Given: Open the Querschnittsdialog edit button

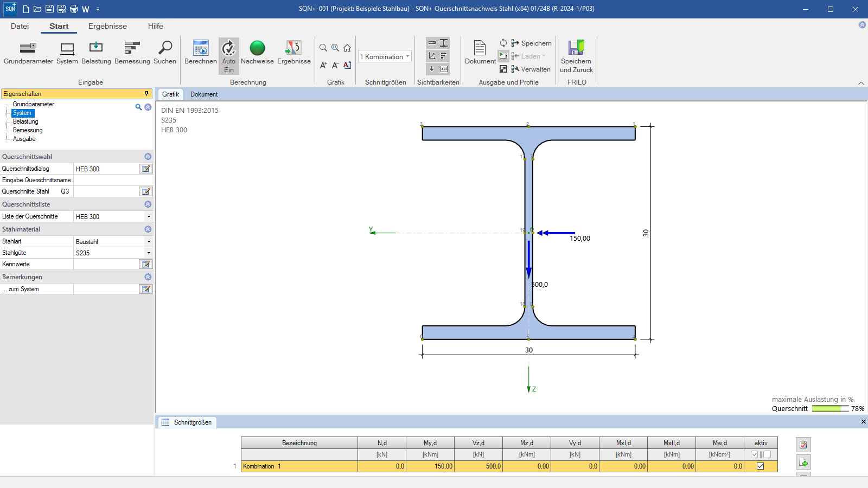Looking at the screenshot, I should 146,169.
